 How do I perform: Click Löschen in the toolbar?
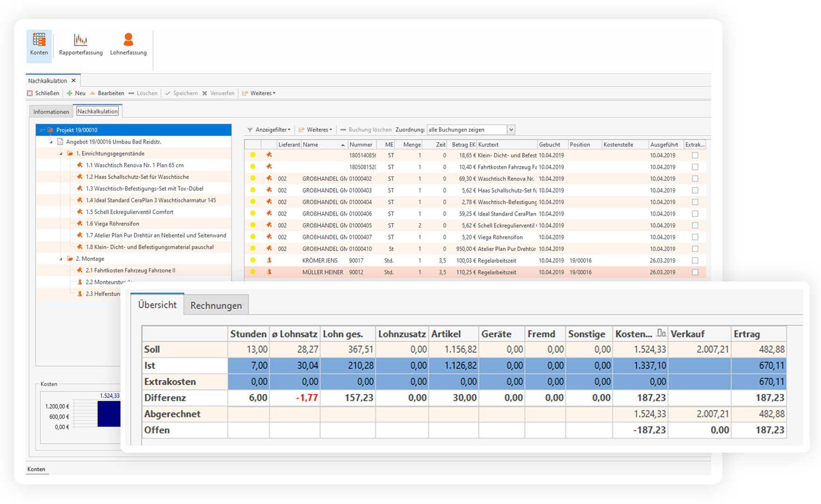coord(143,93)
